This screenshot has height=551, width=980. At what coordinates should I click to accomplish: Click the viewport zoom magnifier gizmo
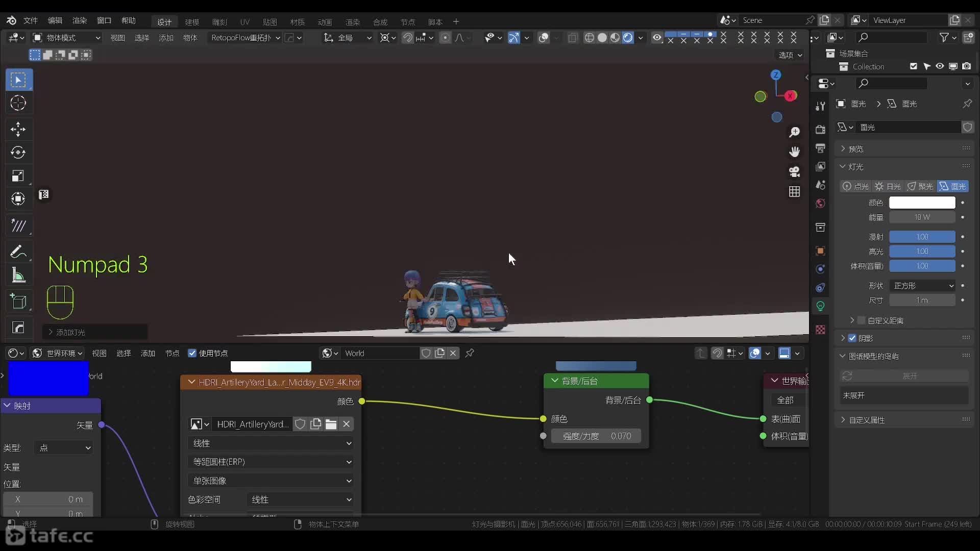point(794,132)
